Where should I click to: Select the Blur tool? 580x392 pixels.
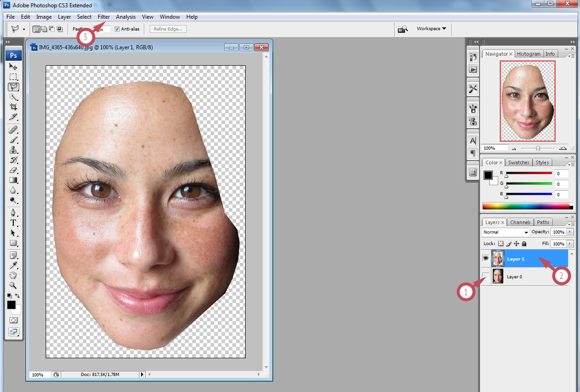(x=13, y=190)
